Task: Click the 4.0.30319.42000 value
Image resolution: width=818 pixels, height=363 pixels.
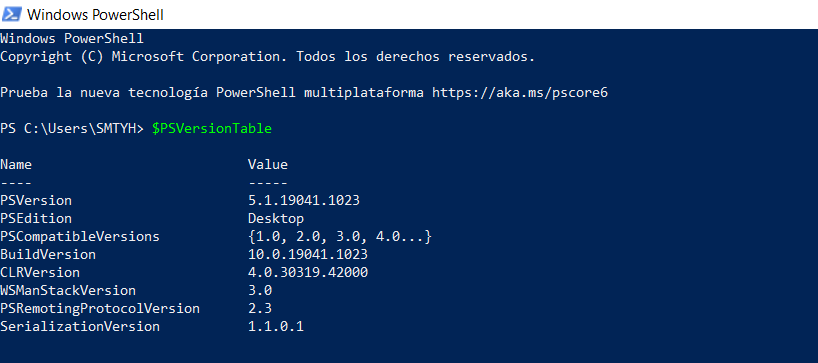Action: [308, 273]
